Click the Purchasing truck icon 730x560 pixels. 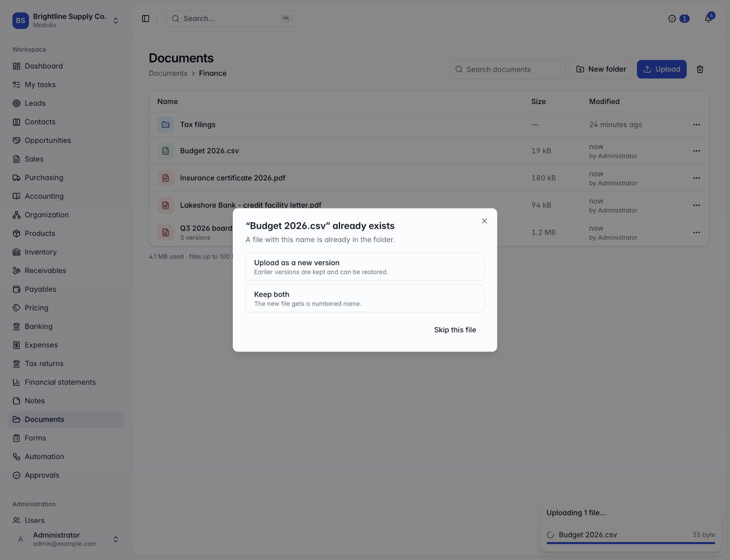coord(16,178)
